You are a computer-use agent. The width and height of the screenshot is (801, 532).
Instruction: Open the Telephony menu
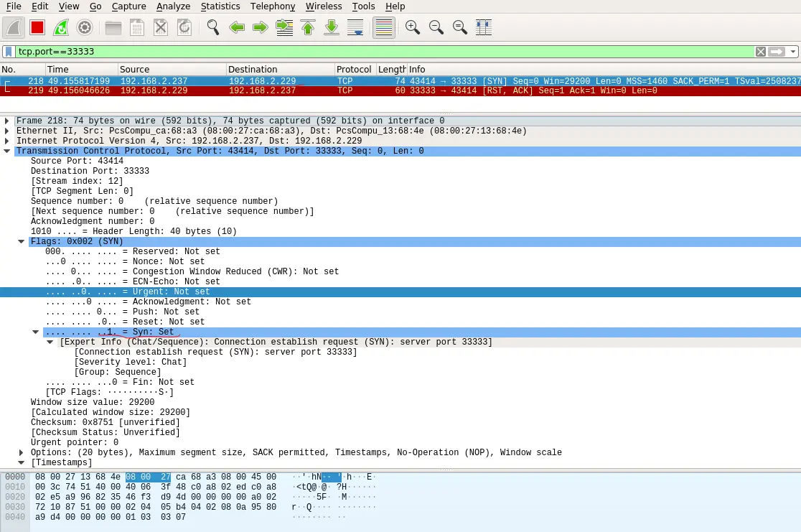[x=273, y=6]
